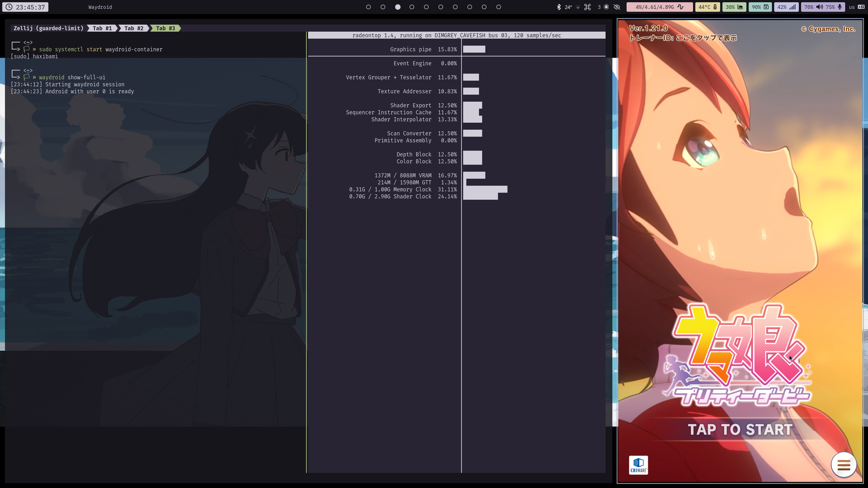Click the Event Engine 0.00% row

pyautogui.click(x=425, y=63)
